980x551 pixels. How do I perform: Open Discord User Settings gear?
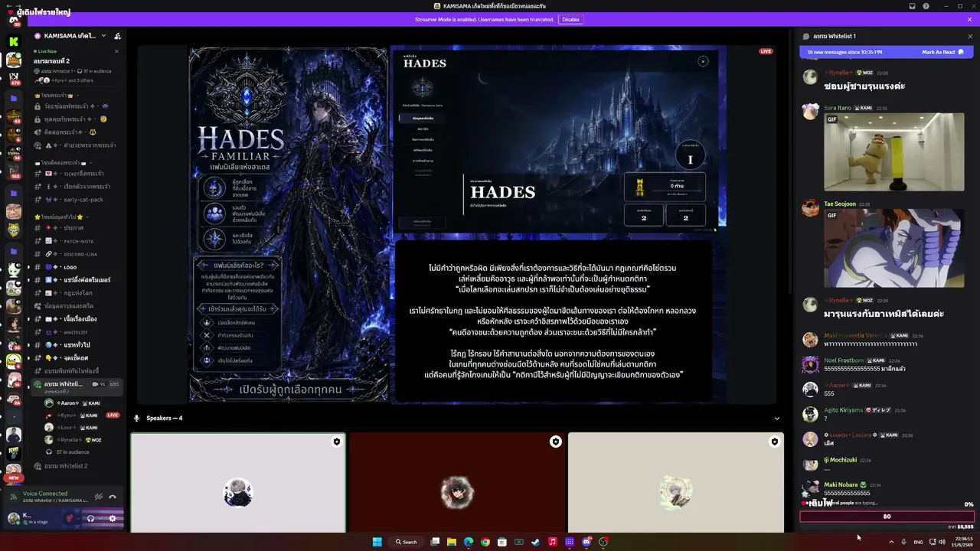pyautogui.click(x=113, y=518)
